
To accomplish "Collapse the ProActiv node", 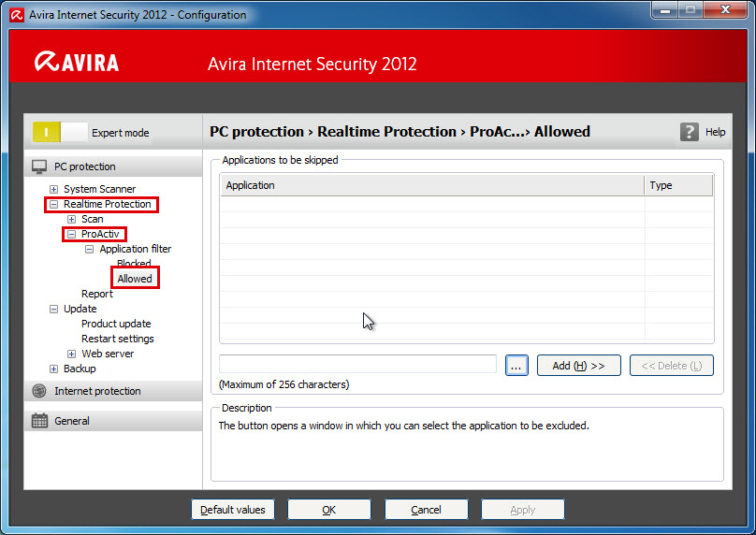I will pyautogui.click(x=71, y=234).
